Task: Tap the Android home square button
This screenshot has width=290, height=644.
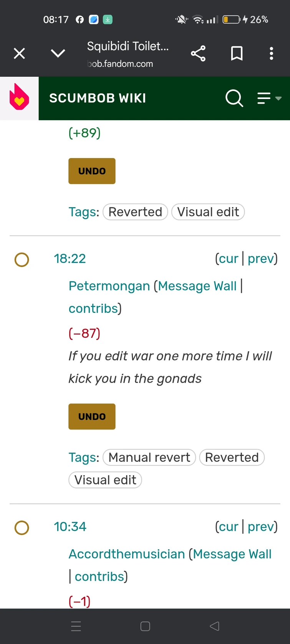Action: 145,626
